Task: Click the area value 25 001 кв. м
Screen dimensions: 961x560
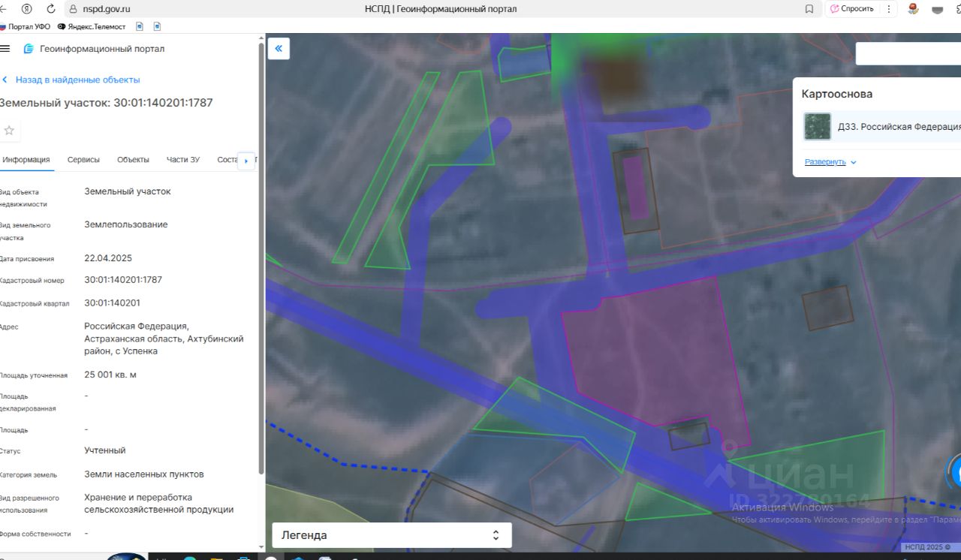Action: coord(110,375)
